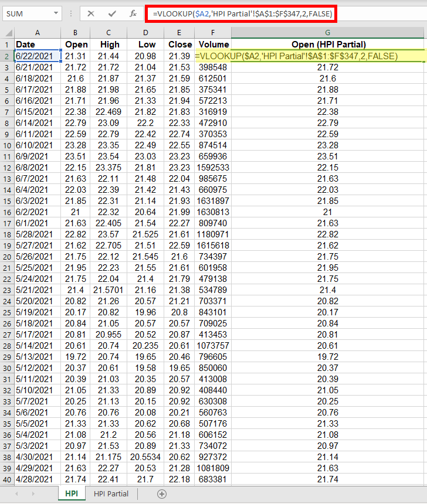
Task: Select the cell with date 6/22/2021
Action: (x=38, y=56)
